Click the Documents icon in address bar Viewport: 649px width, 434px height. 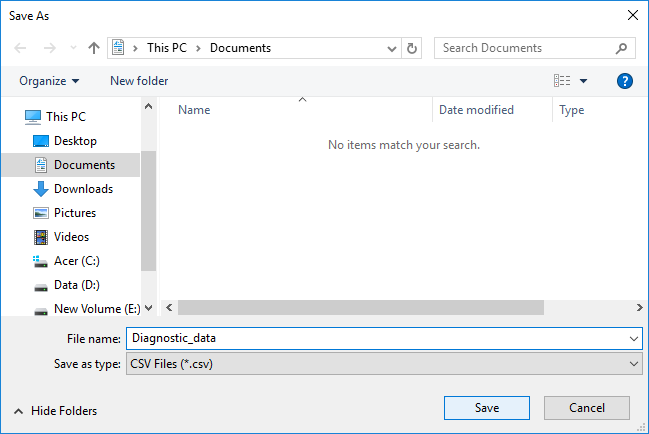(x=118, y=48)
